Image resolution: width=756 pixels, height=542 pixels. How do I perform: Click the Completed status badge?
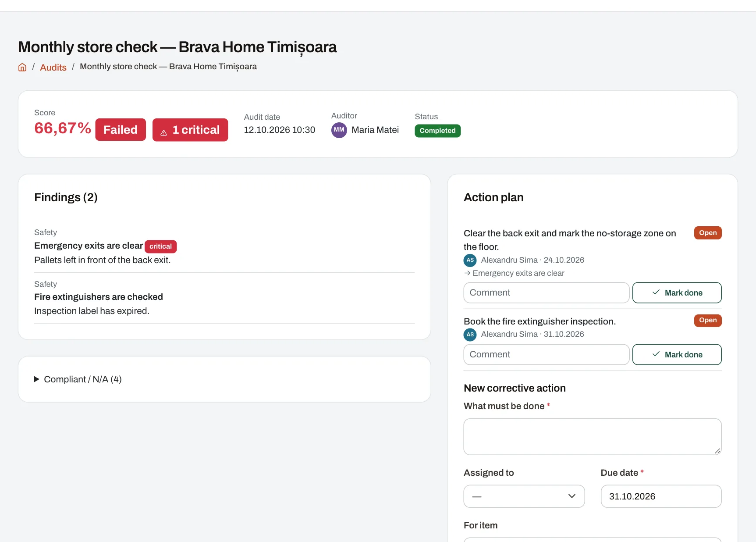[437, 131]
